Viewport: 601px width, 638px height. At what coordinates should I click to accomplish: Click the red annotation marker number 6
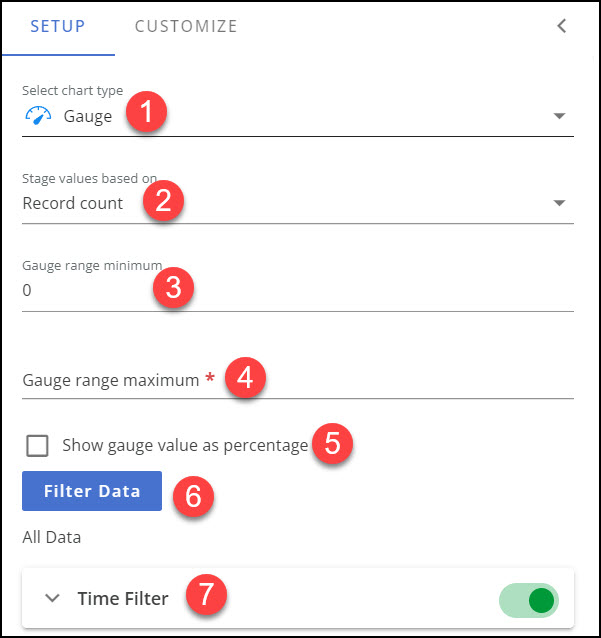pos(194,495)
